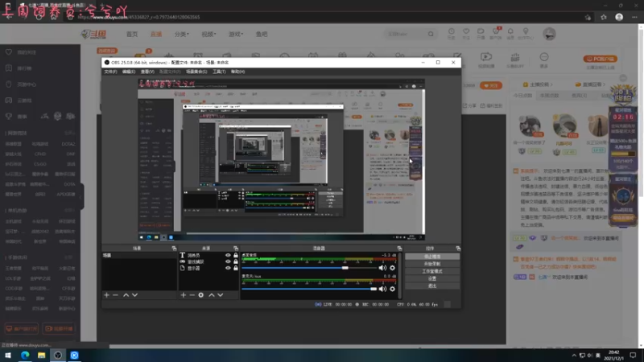This screenshot has width=644, height=362.
Task: Open desktop audio settings gear
Action: [392, 268]
